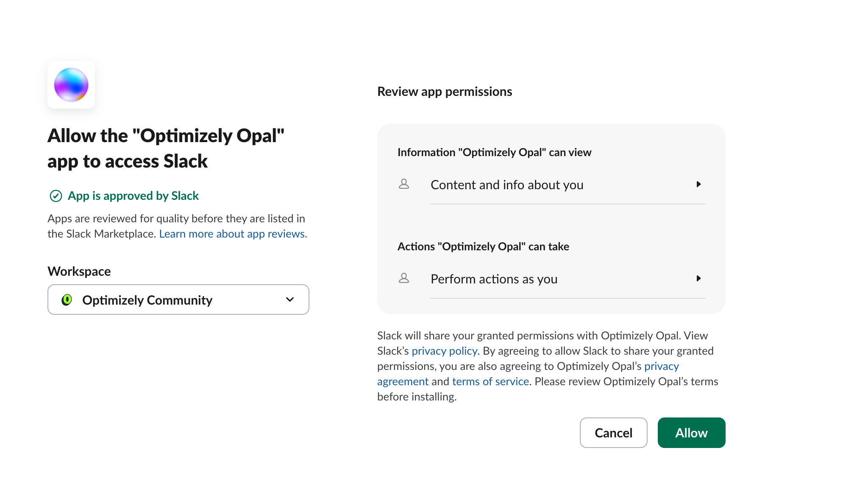Click person icon beside Content and info

(x=404, y=184)
